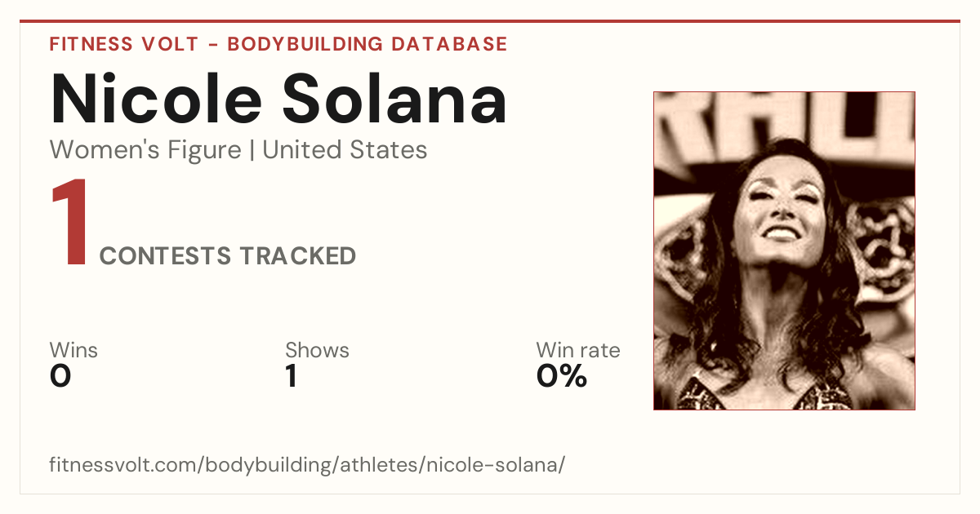The image size is (980, 514).
Task: Click the BODYBUILDING DATABASE header text
Action: point(367,44)
